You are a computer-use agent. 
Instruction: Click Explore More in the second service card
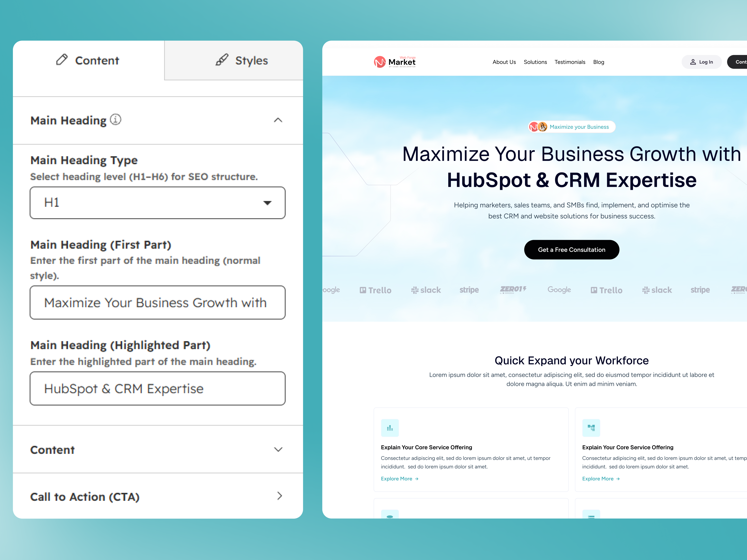601,479
